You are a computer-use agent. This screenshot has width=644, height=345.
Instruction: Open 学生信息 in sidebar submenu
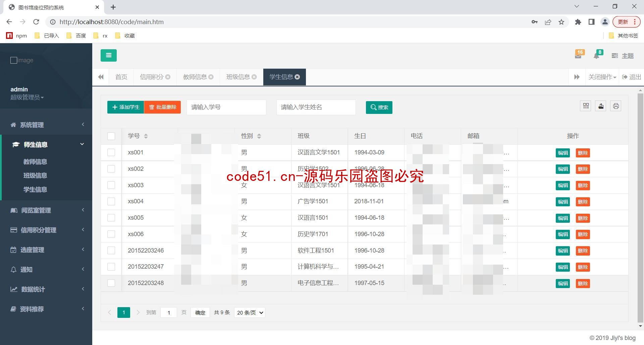35,190
